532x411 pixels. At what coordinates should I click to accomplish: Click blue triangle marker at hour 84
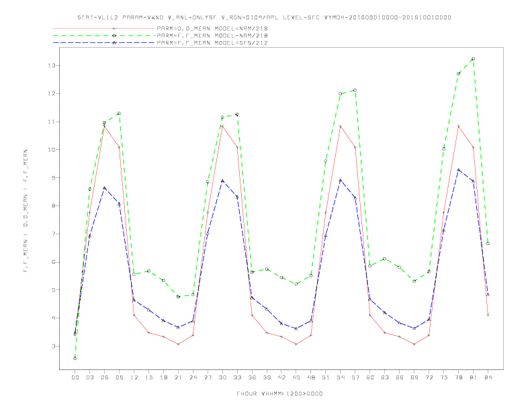pyautogui.click(x=488, y=295)
